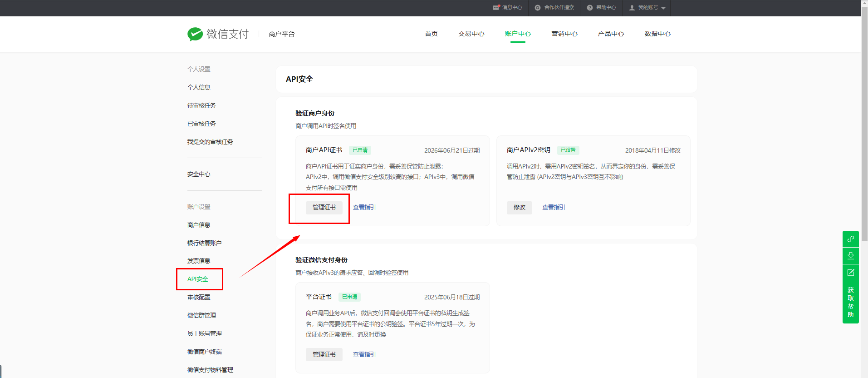Click the 我的账号 user avatar icon
Image resolution: width=868 pixels, height=378 pixels.
pyautogui.click(x=632, y=8)
